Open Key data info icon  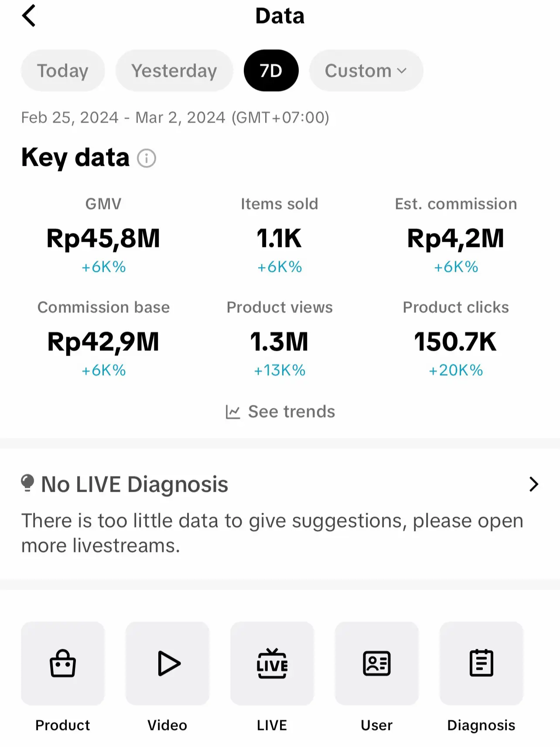pyautogui.click(x=147, y=158)
